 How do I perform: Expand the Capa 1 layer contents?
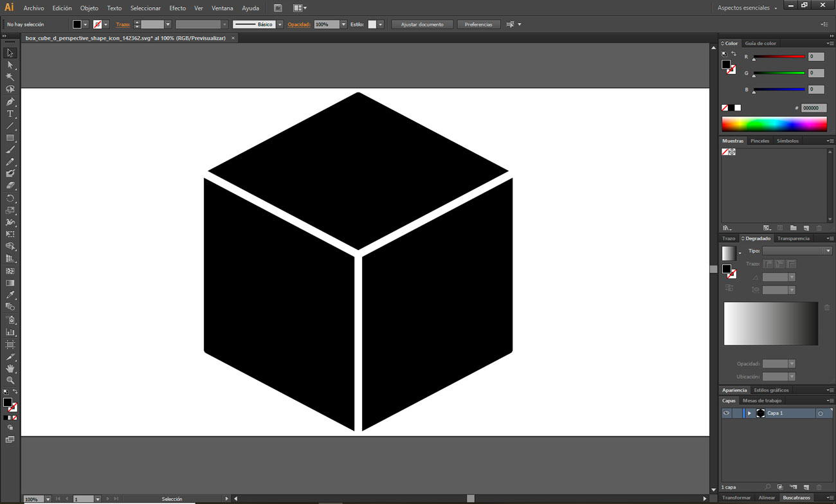click(x=749, y=413)
